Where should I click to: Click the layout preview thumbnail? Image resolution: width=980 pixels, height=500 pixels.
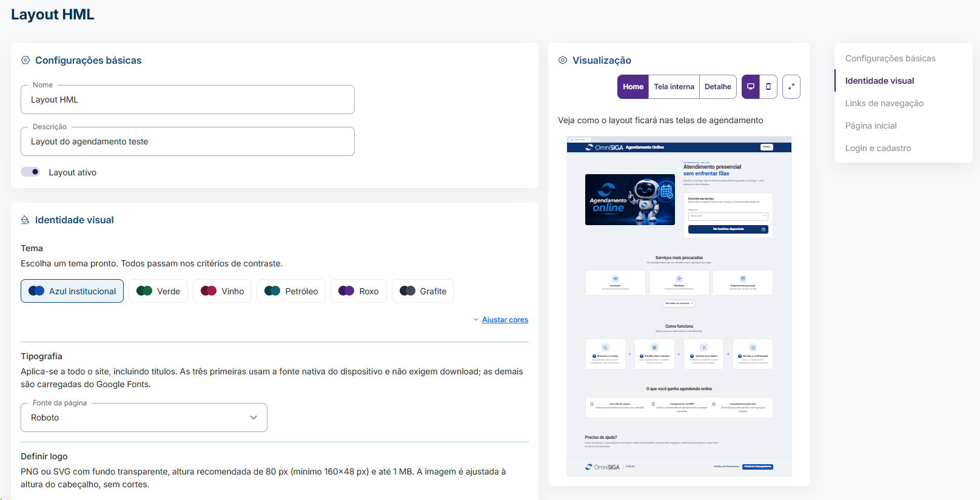point(679,306)
